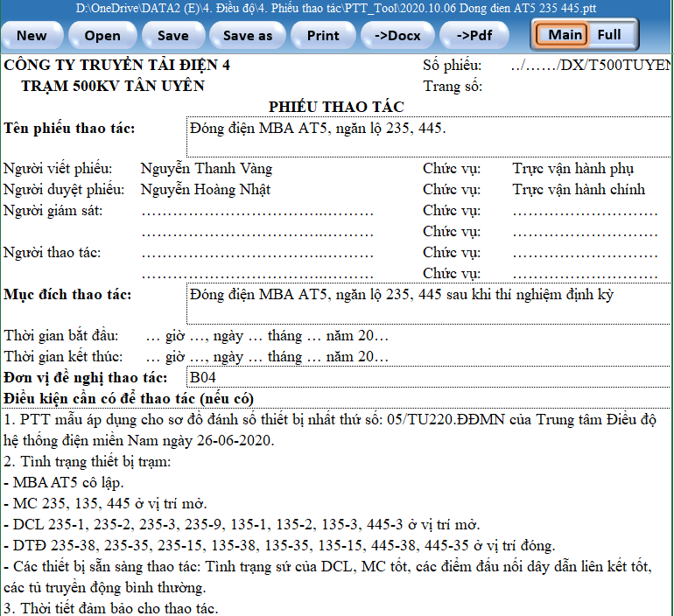The height and width of the screenshot is (616, 674).
Task: Select the writer name Nguyễn Thanh Vàng
Action: point(207,169)
